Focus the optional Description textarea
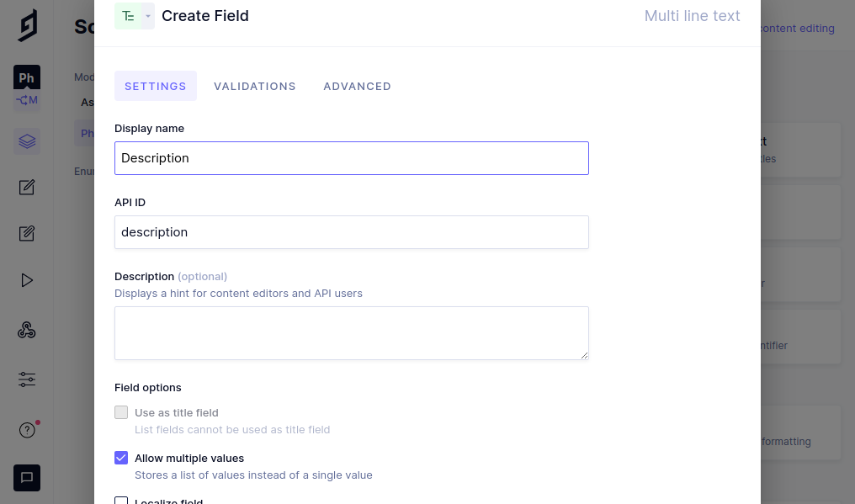 click(352, 333)
